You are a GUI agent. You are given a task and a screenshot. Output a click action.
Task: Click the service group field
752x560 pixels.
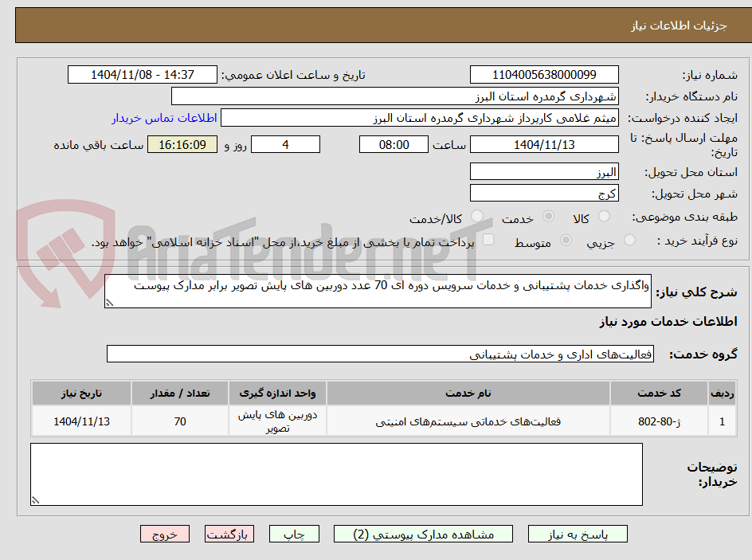tap(380, 354)
